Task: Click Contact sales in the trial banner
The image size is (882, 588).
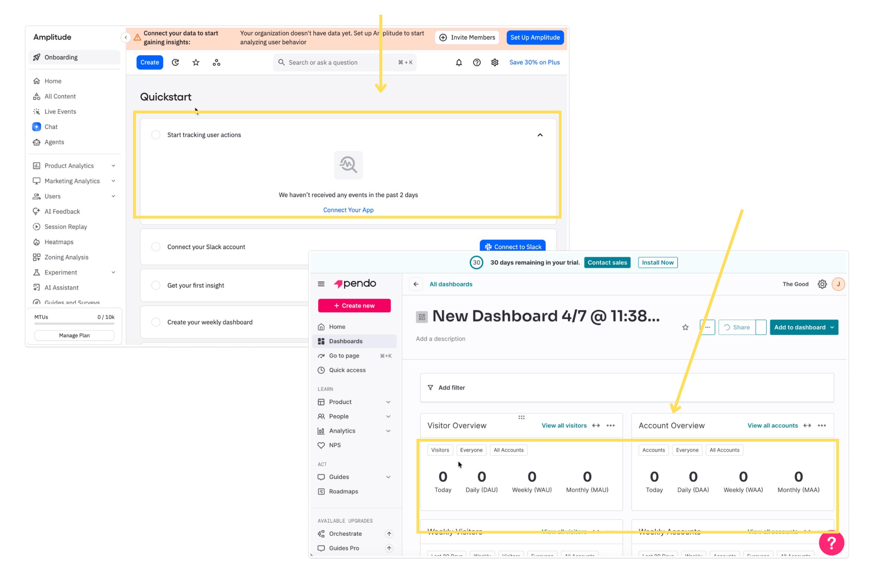Action: (x=607, y=262)
